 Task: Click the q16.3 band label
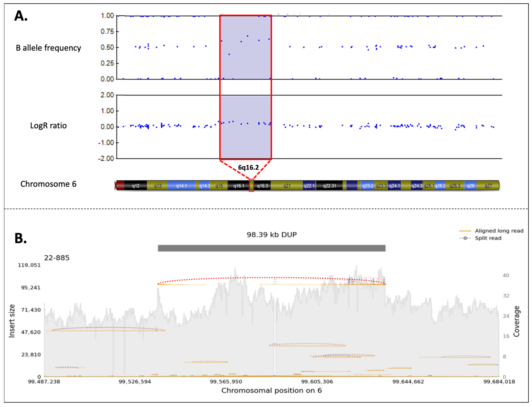click(262, 186)
